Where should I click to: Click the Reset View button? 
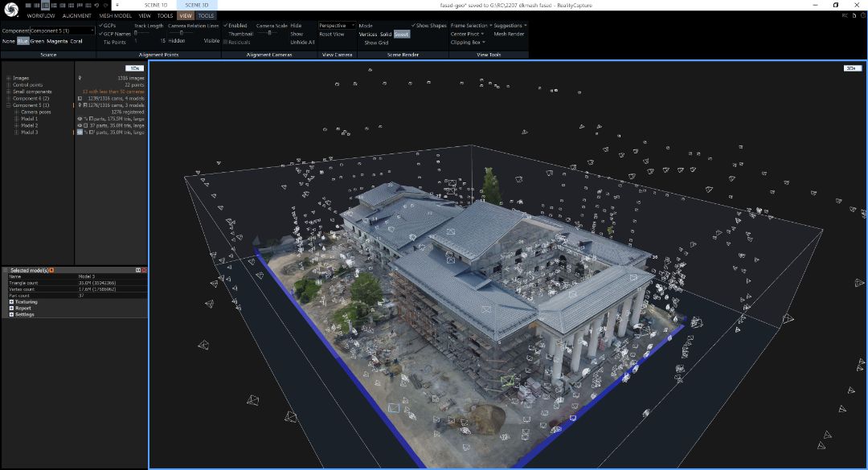[331, 34]
